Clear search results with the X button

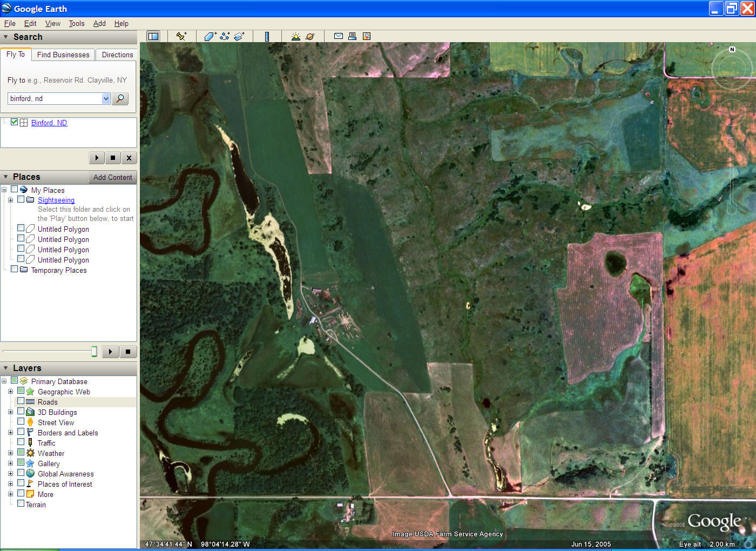point(129,158)
